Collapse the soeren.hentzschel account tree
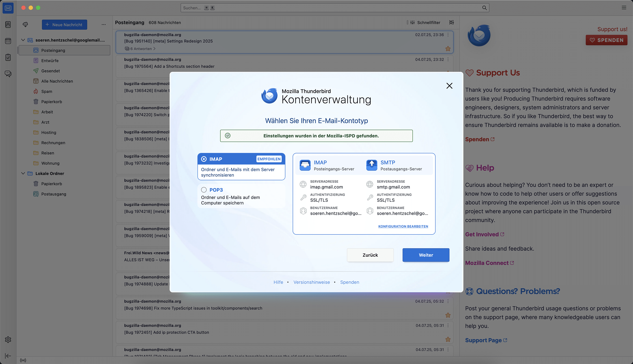Viewport: 633px width, 364px height. [23, 40]
